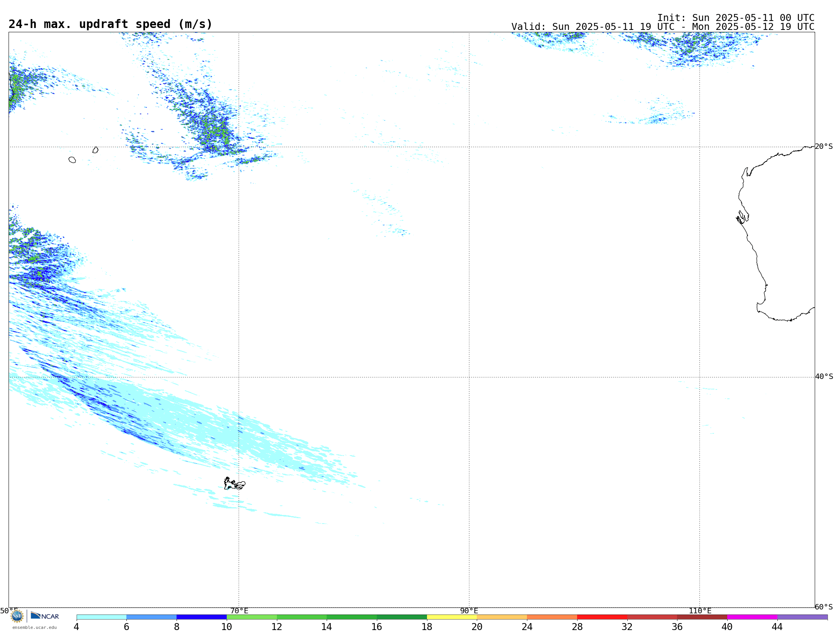Click the dull red 32-36 color bar segment

[652, 617]
